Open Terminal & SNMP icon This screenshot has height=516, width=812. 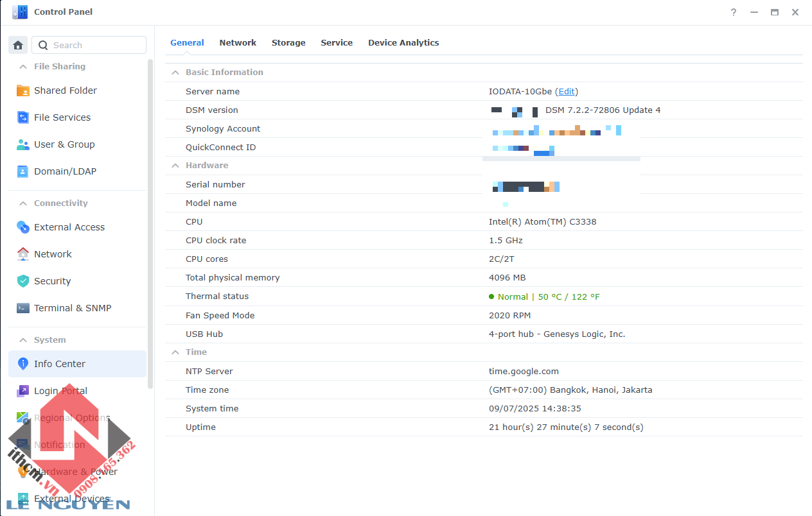[23, 308]
